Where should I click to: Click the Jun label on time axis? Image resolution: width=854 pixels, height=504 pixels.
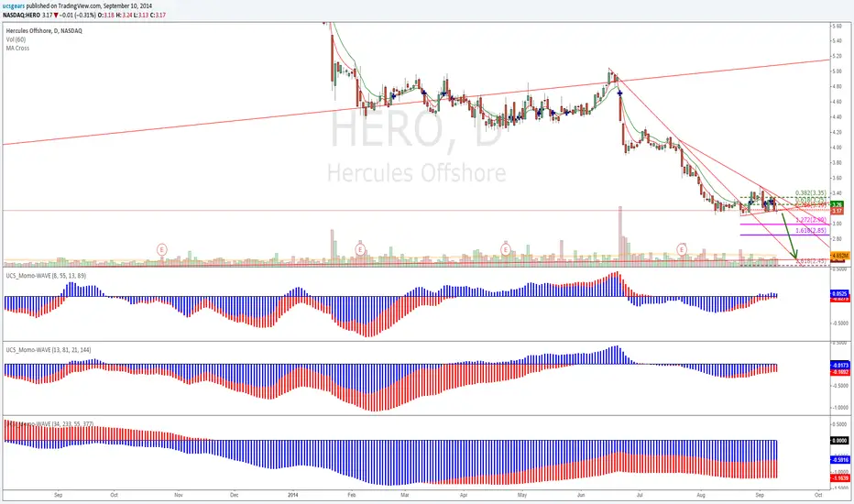pos(581,495)
